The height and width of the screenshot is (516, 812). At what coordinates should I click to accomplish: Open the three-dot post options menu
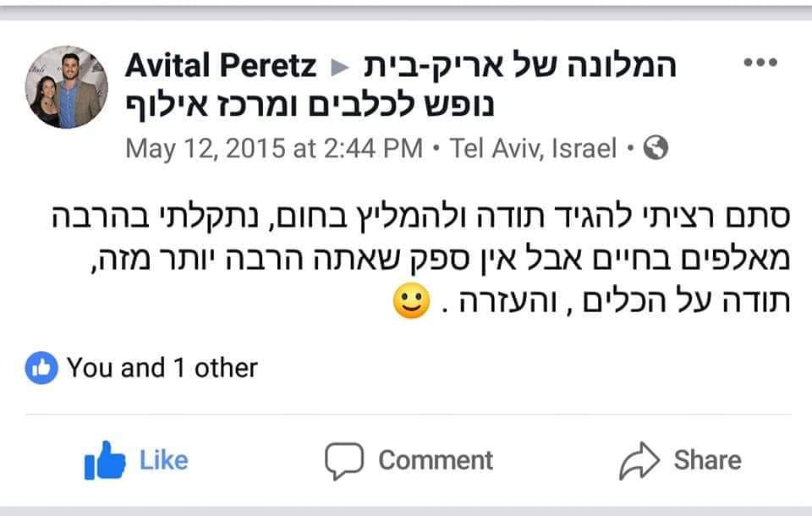tap(759, 64)
